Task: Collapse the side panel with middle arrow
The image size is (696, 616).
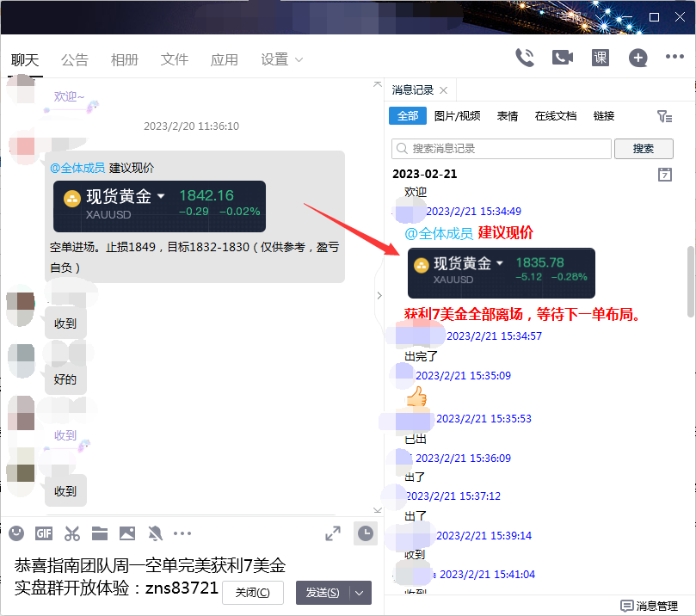Action: pyautogui.click(x=379, y=295)
